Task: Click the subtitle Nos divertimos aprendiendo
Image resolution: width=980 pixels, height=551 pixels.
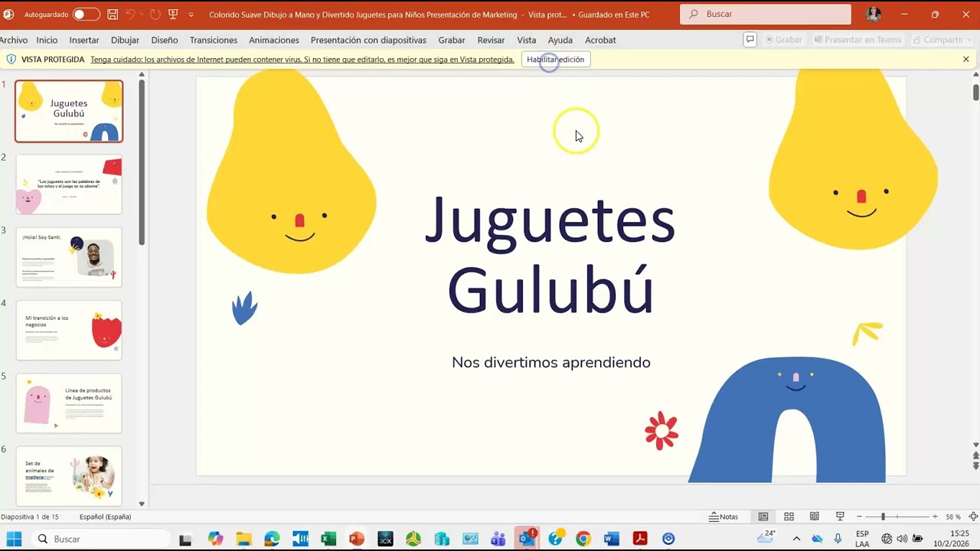Action: (551, 363)
